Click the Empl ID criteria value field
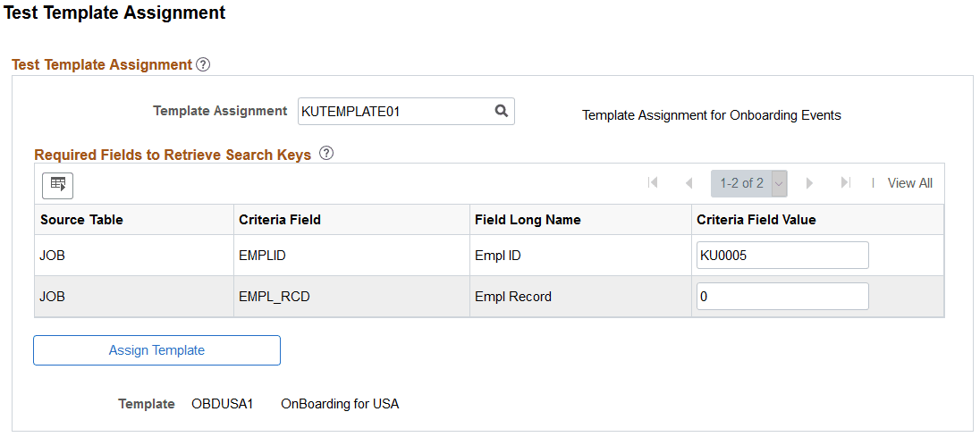This screenshot has width=980, height=437. 781,256
